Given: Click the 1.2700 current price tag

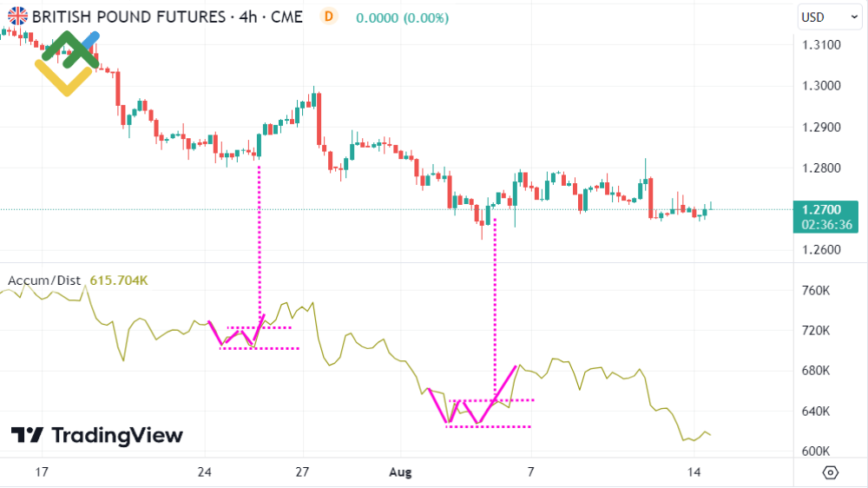Looking at the screenshot, I should (819, 209).
